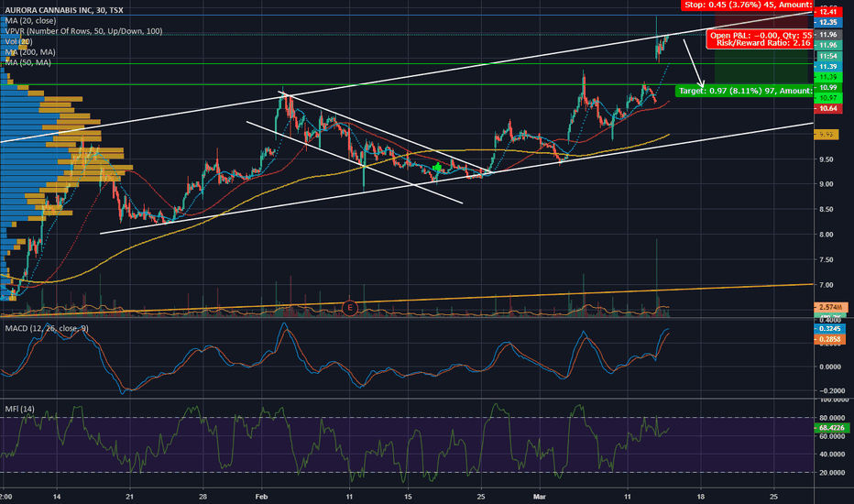This screenshot has width=854, height=504.
Task: Click the red 12.41 price tag
Action: 827,12
